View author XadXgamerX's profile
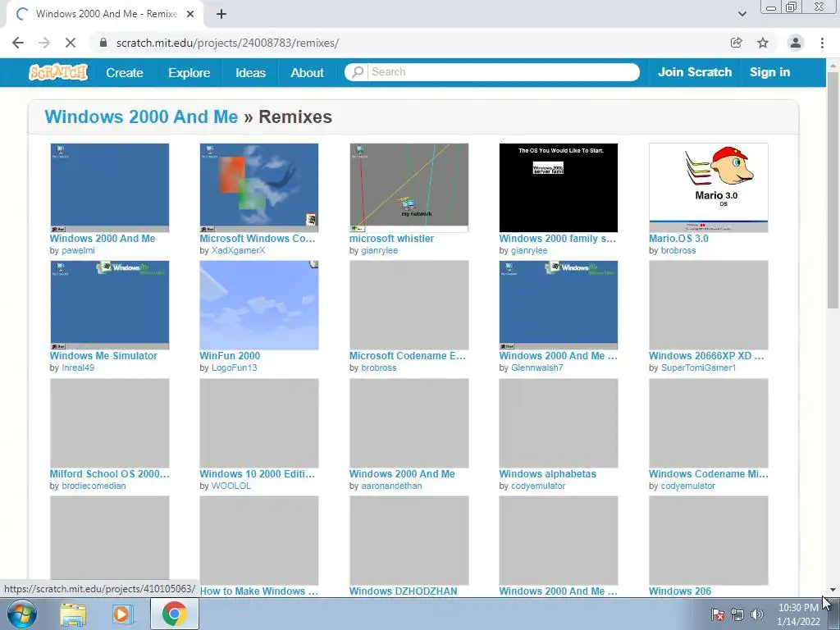840x630 pixels. coord(238,250)
